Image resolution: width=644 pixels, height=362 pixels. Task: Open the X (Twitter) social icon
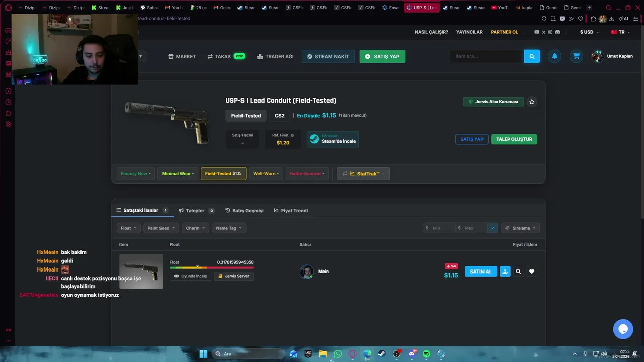tap(543, 32)
